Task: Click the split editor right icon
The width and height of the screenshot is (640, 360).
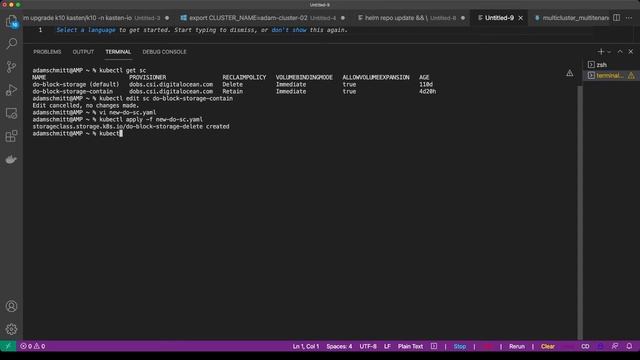Action: tap(616, 18)
